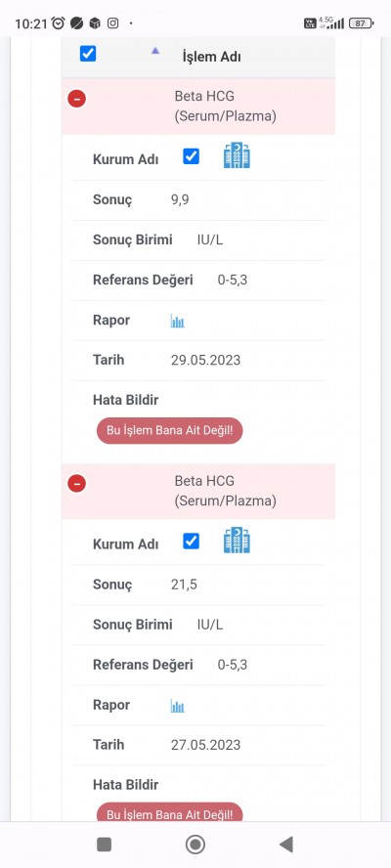Click 'Bu İşlem Bana Ait Değil!' under 27.05.2023

[x=169, y=812]
